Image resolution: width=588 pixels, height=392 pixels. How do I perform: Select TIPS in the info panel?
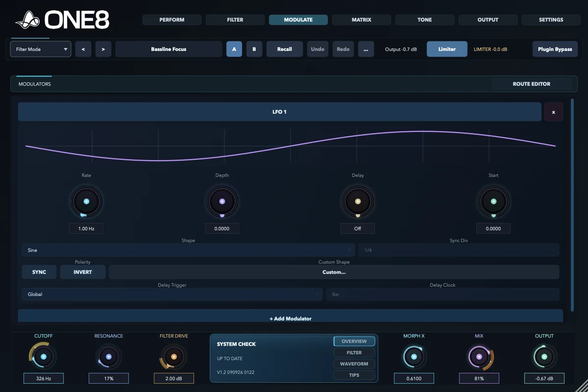354,375
